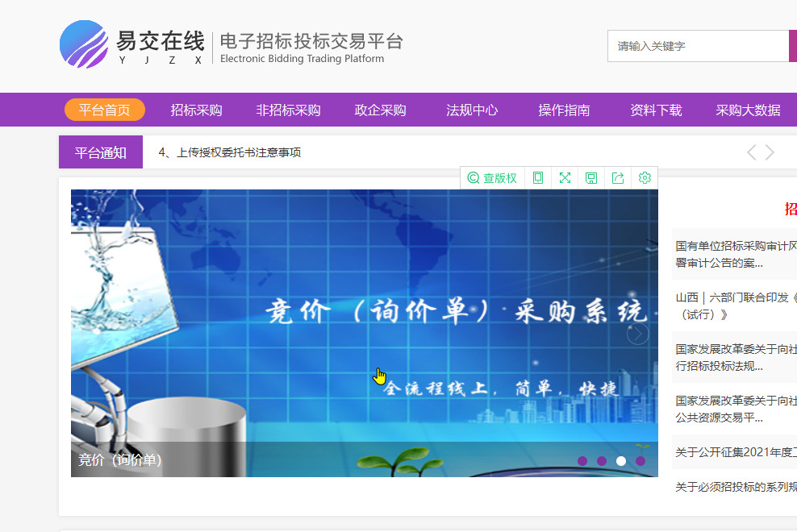Click the 查版权 copyright check button

click(492, 178)
